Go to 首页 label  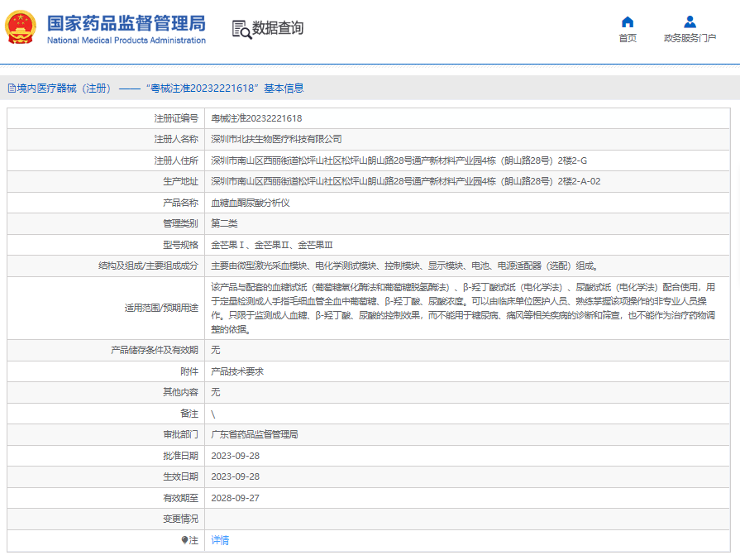pyautogui.click(x=628, y=38)
